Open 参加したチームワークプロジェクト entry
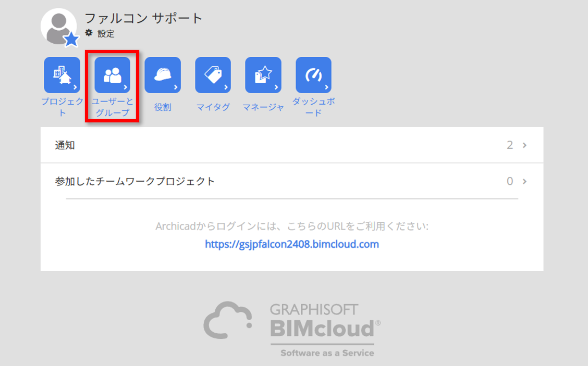 tap(135, 182)
